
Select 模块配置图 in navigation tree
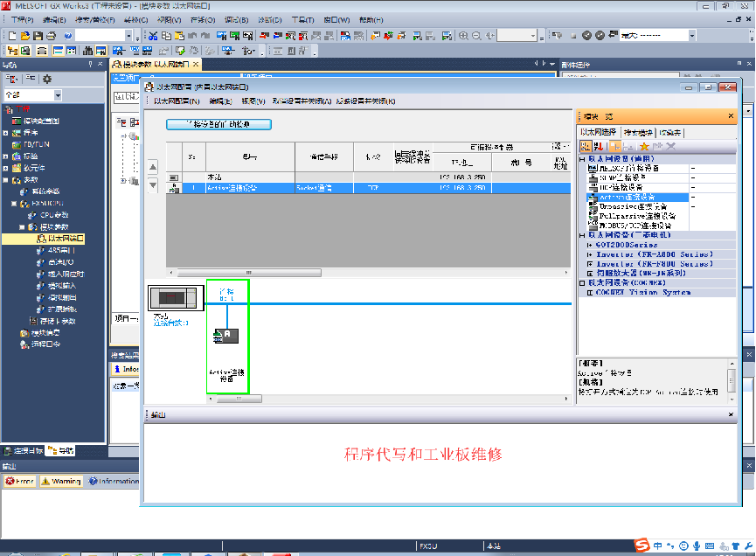pyautogui.click(x=41, y=121)
